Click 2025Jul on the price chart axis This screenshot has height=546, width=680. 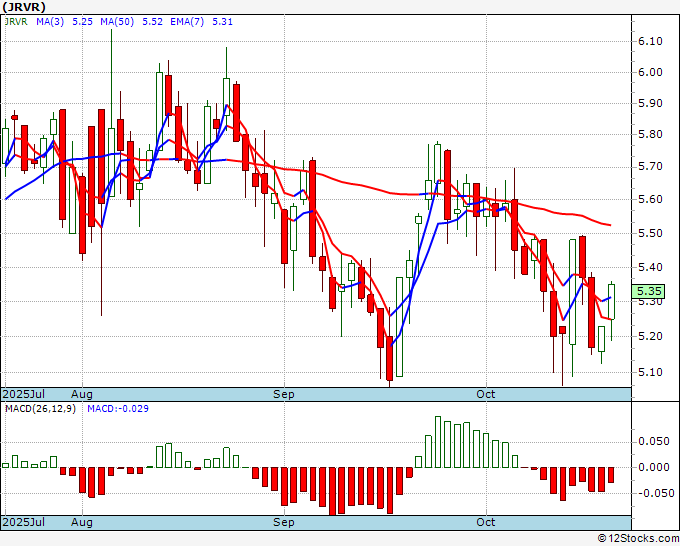tap(24, 394)
